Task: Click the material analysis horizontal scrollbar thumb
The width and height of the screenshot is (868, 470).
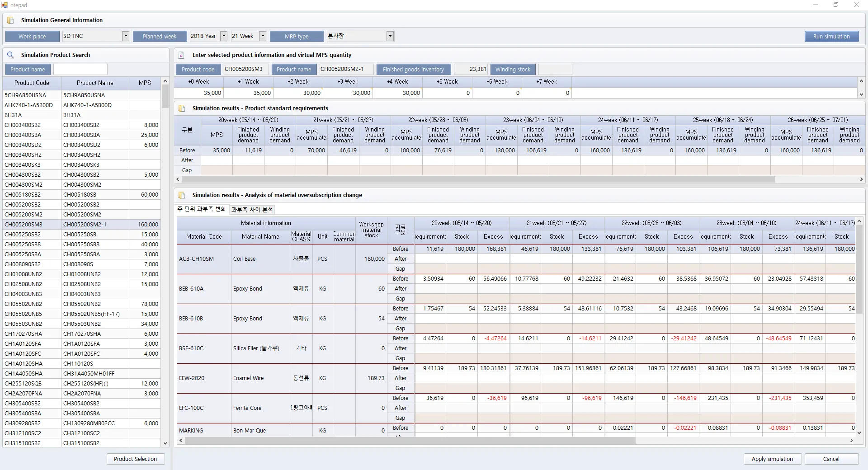Action: coord(410,441)
